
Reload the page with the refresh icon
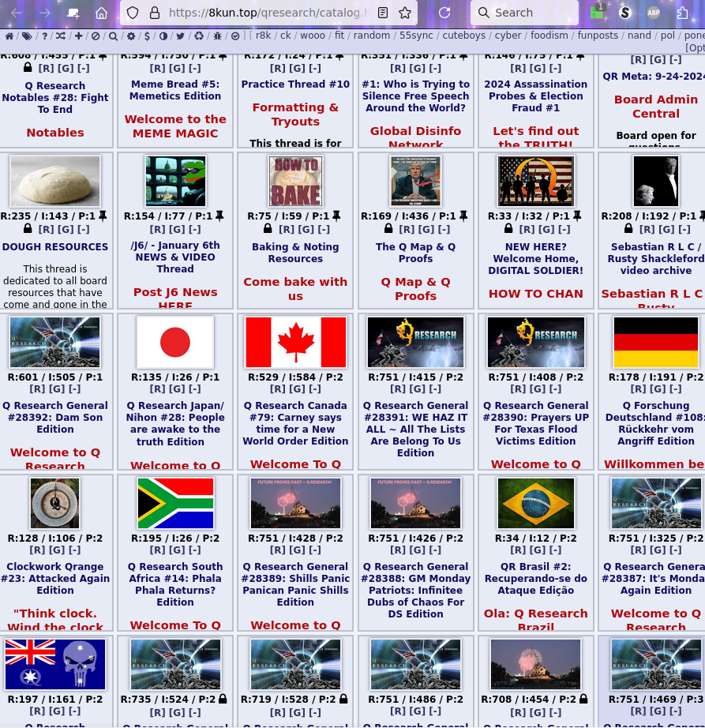(x=444, y=13)
